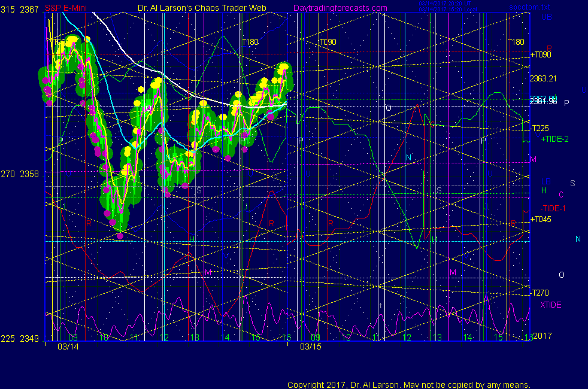Click "Dr. Al Larson's Chaos Trader Web" heading
Viewport: 588px width, 389px height.
tap(202, 8)
